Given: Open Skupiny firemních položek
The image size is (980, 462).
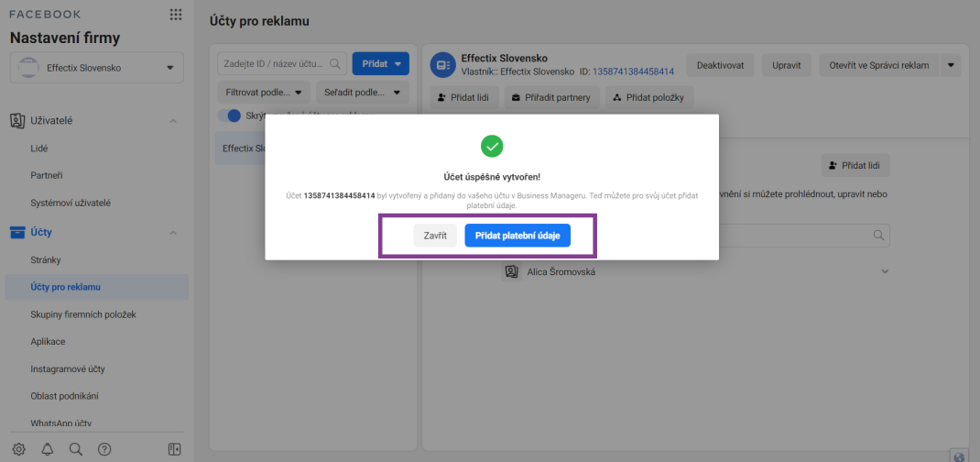Looking at the screenshot, I should point(83,314).
